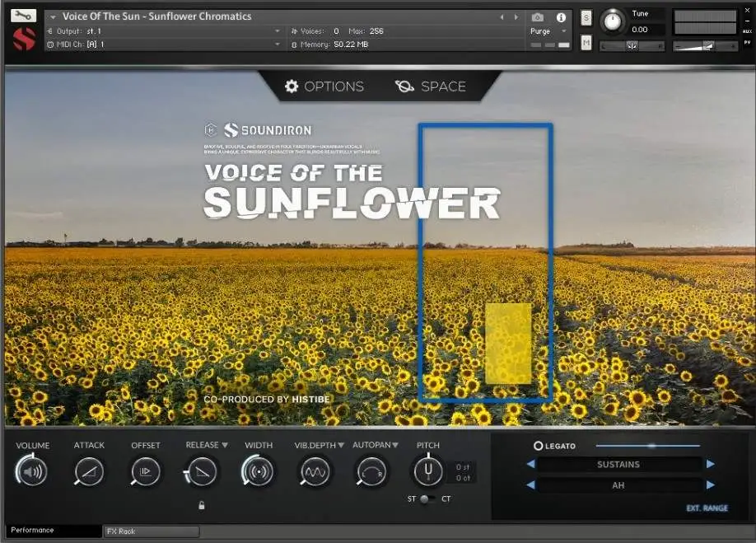Adjust the Autopan knob
Screen dimensions: 756x543
(x=371, y=471)
